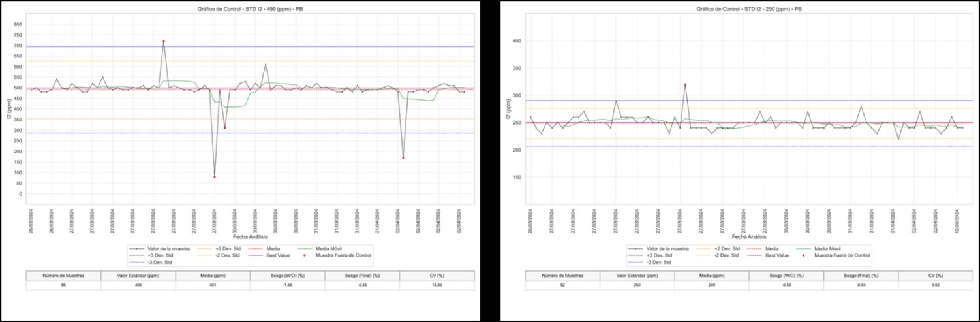Click '-3 Dev. Std' legend entry in left chart
980x322 pixels.
153,262
